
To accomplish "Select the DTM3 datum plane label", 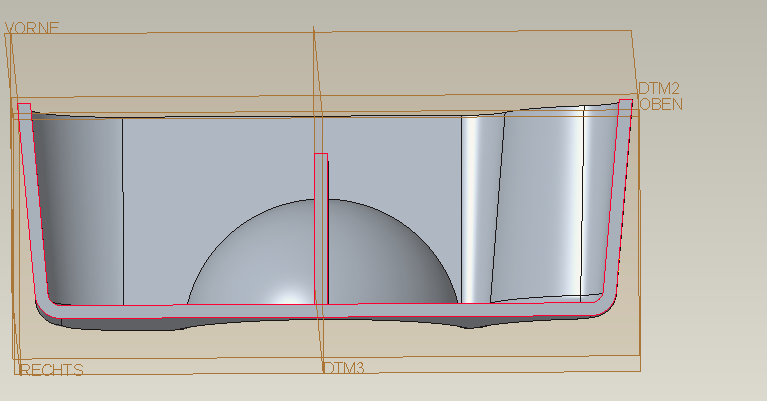I will (344, 368).
